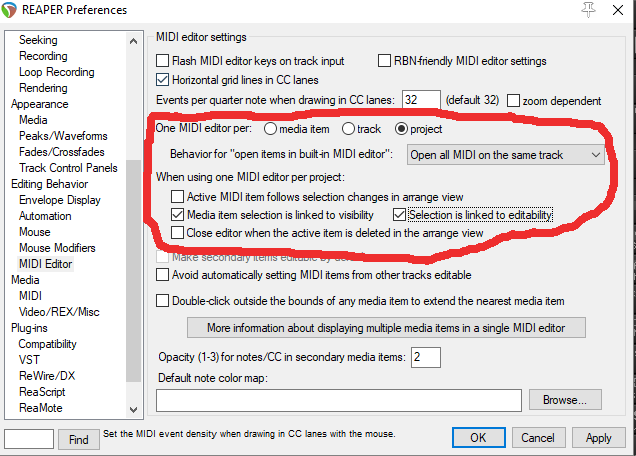Uncheck Selection is linked to editability

click(x=399, y=215)
